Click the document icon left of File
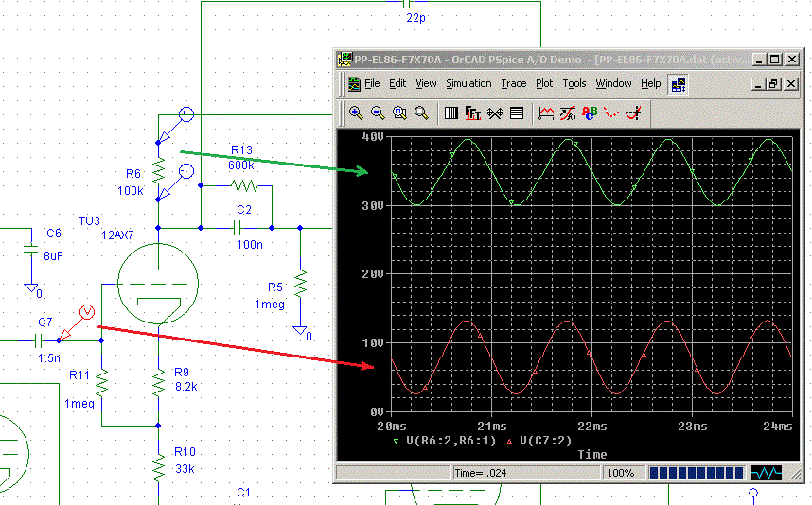812x505 pixels. pos(354,84)
